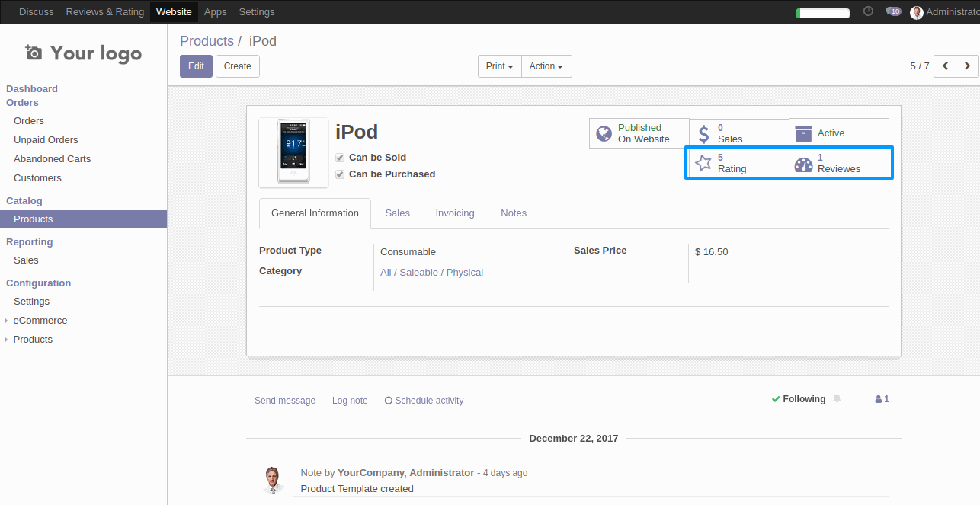Open the Action dropdown
The height and width of the screenshot is (505, 980).
coord(546,66)
